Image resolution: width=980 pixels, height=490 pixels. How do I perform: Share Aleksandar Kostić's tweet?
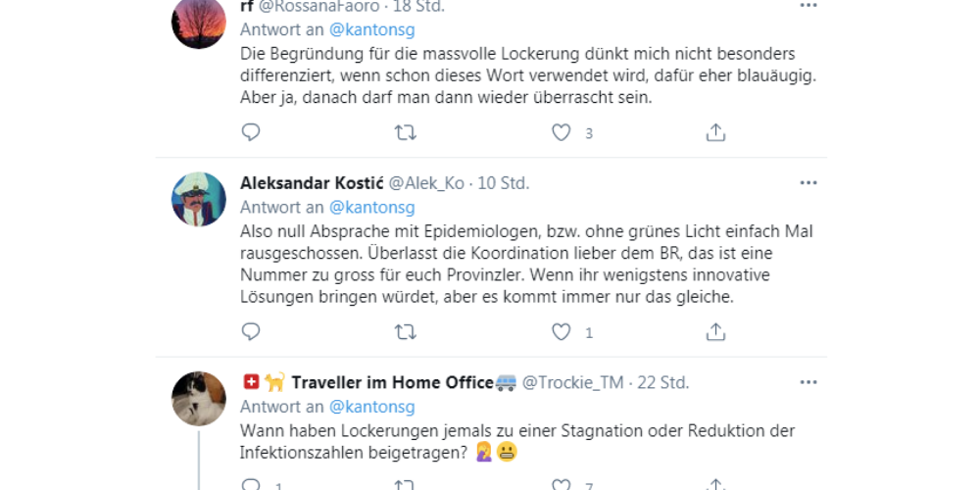point(715,332)
